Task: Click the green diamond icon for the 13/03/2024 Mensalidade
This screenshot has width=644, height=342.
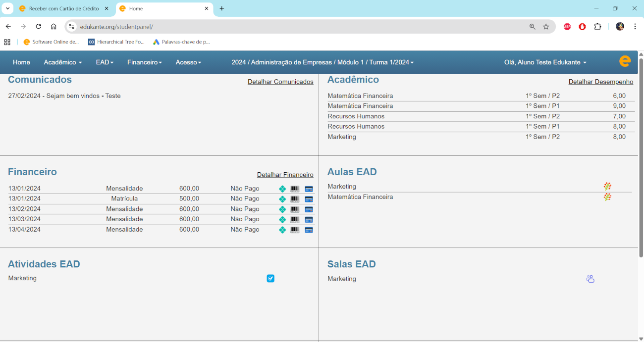Action: [x=282, y=219]
